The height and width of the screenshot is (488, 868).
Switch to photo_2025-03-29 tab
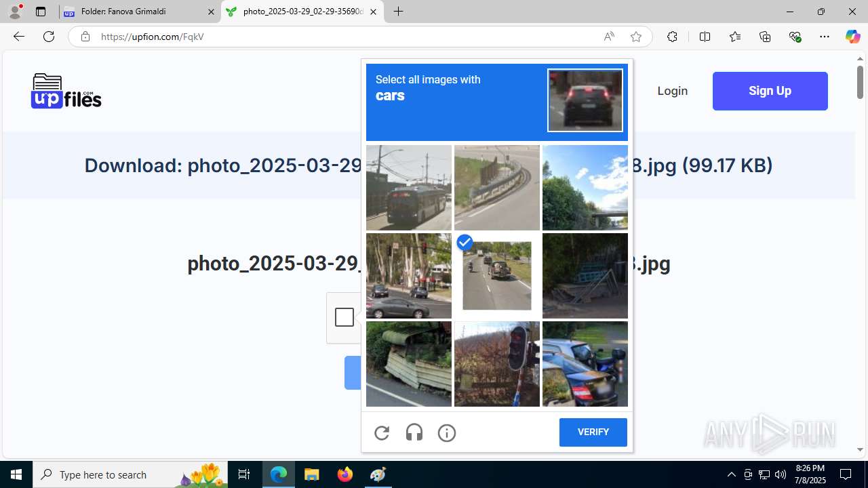pos(302,12)
